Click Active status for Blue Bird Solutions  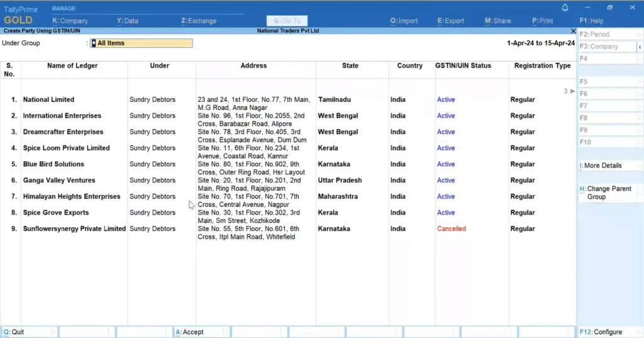tap(446, 164)
